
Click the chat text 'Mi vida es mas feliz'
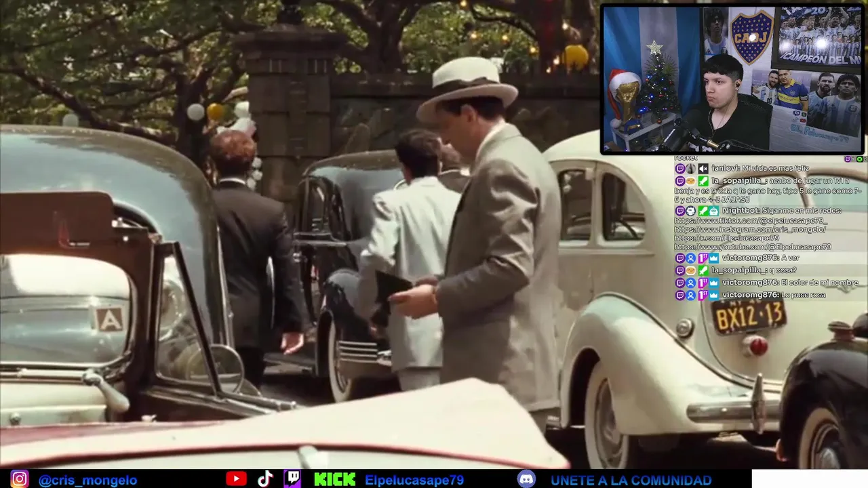776,169
